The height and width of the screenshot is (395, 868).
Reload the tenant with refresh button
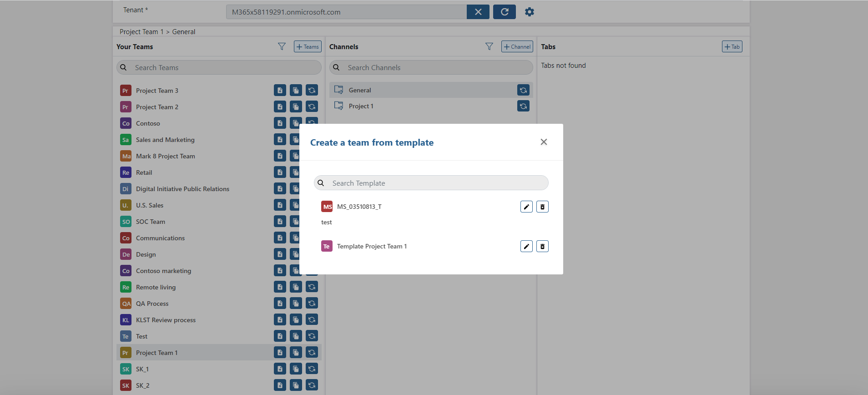coord(505,12)
